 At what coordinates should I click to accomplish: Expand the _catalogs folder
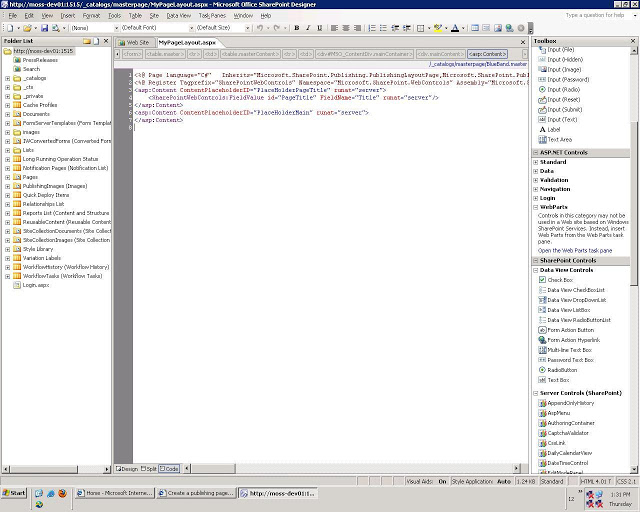click(x=7, y=78)
